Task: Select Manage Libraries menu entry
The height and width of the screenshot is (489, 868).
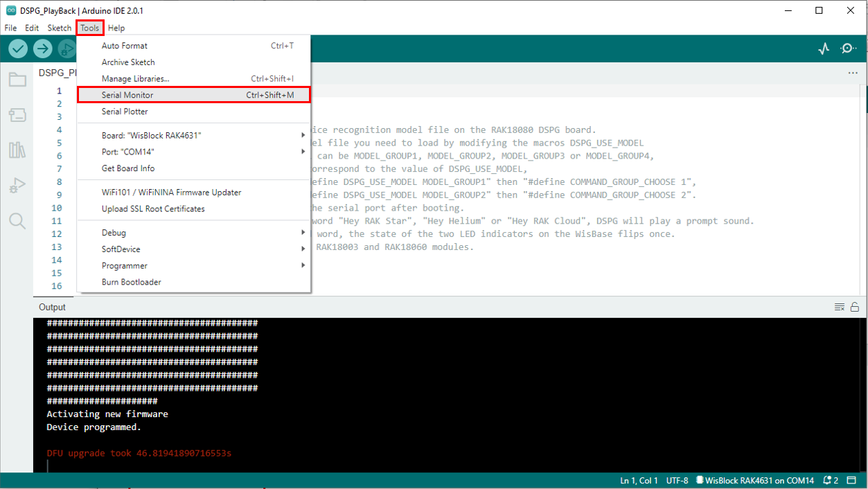Action: [x=194, y=79]
